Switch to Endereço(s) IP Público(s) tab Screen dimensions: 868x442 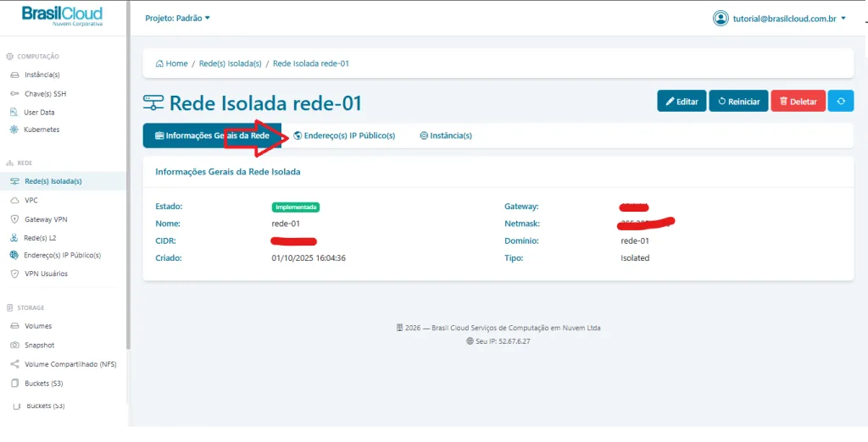tap(344, 135)
